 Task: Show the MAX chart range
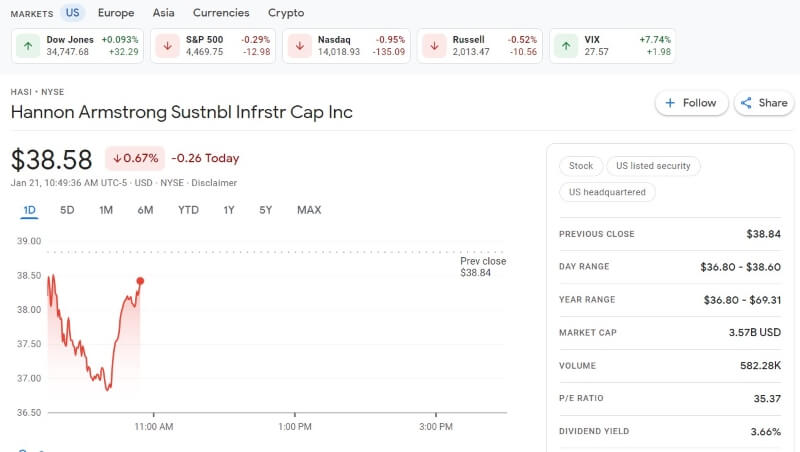pyautogui.click(x=309, y=210)
